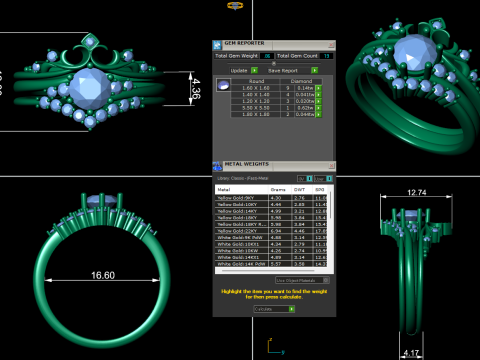Click green arrow for 1.20 X 1.20 gems
The image size is (480, 360).
click(x=318, y=101)
